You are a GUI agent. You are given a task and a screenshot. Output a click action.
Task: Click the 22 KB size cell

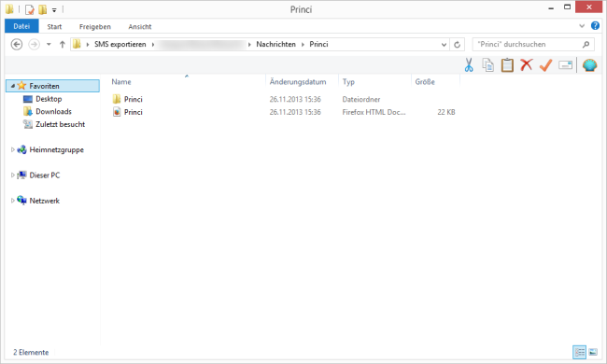[x=446, y=112]
